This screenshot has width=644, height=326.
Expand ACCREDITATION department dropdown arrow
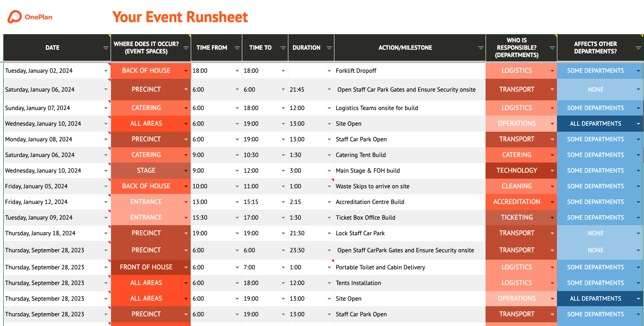552,202
